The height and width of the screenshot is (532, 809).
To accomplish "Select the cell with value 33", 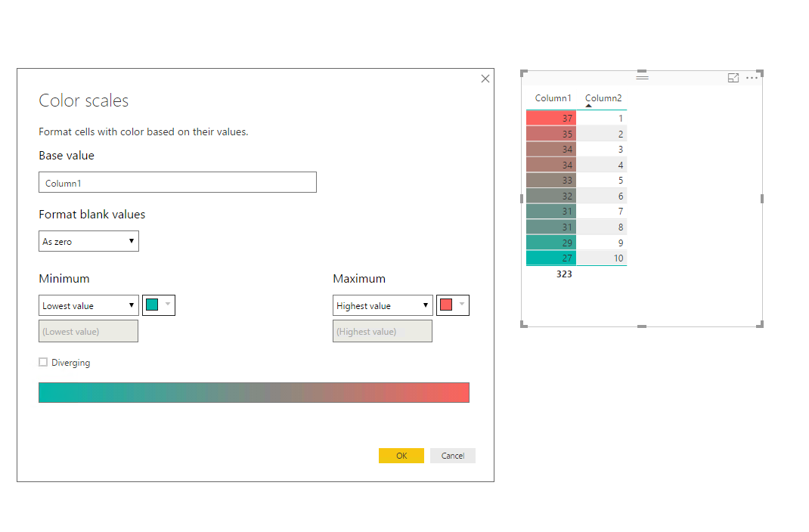I will coord(551,180).
